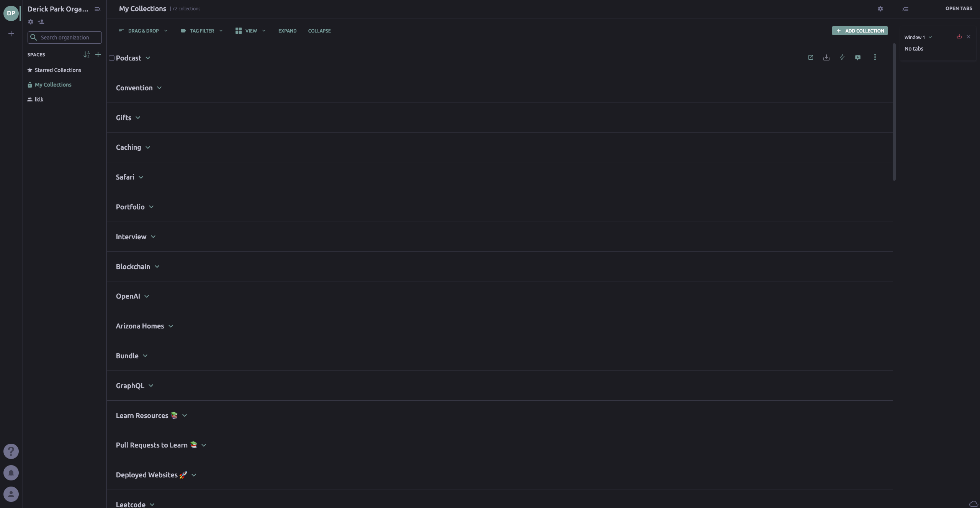The width and height of the screenshot is (980, 508).
Task: Select Starred Collections space
Action: point(57,70)
